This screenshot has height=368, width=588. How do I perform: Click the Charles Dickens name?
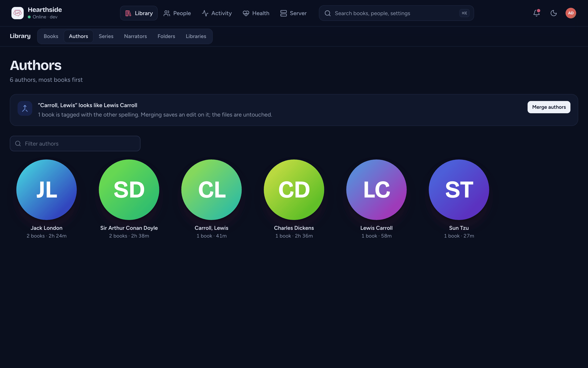coord(294,228)
